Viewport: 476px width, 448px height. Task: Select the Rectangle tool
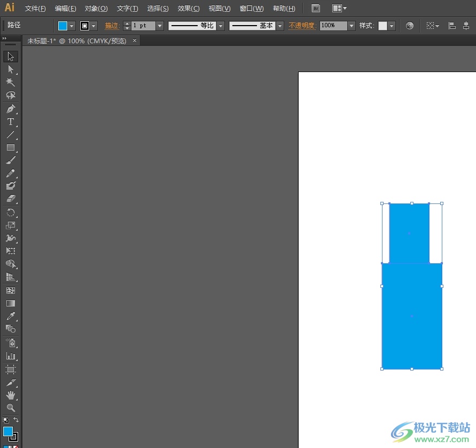(10, 148)
